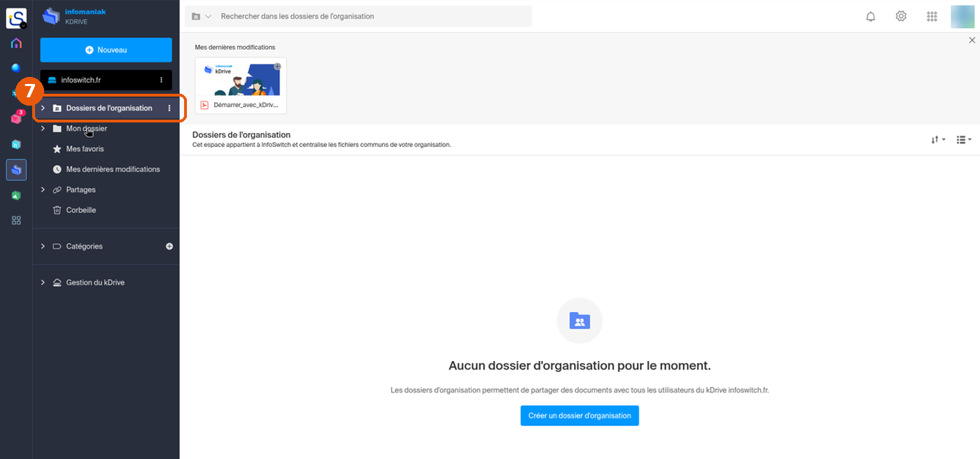Open notifications bell

[x=871, y=17]
